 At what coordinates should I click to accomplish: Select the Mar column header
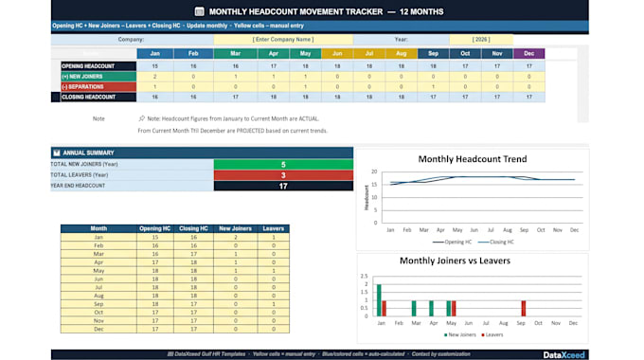(235, 53)
